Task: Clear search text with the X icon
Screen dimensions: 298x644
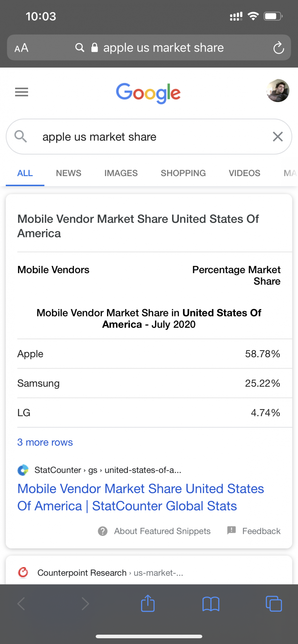Action: [x=278, y=137]
